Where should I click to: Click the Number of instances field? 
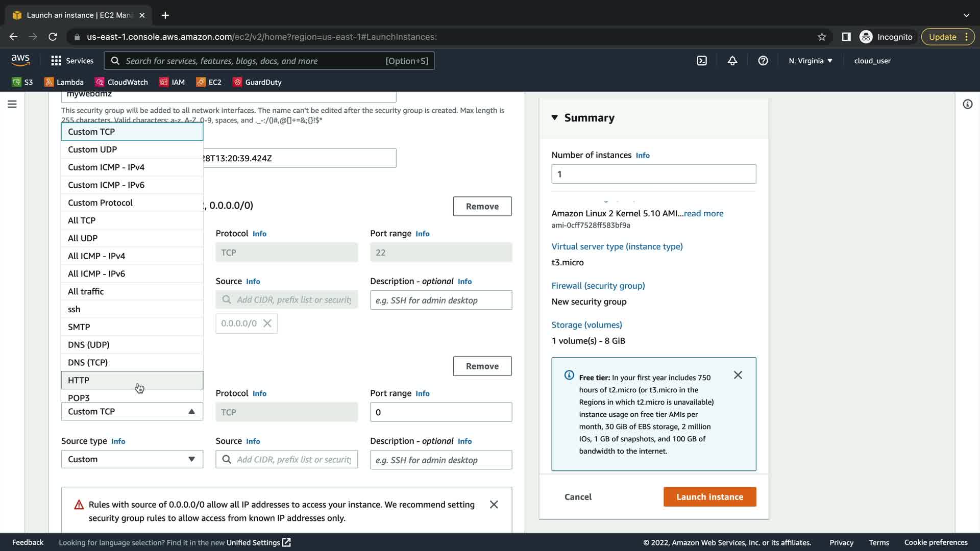click(653, 174)
